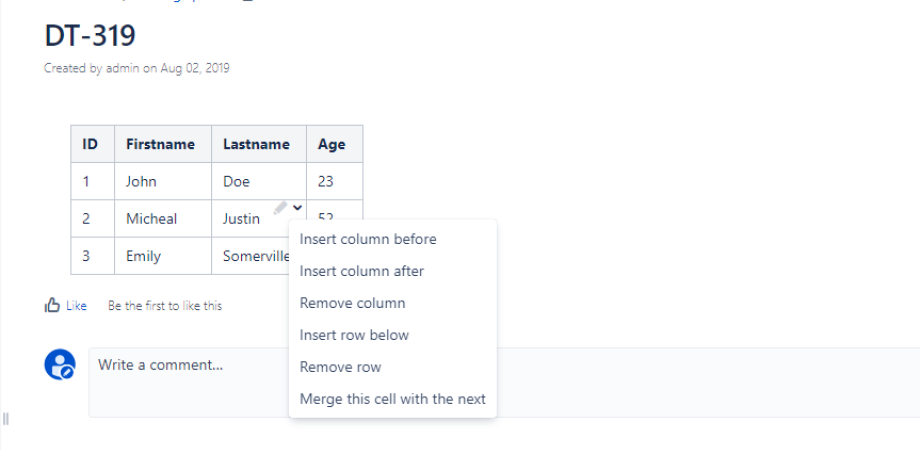Collapse the cell dropdown chevron in Justin cell
920x450 pixels.
pyautogui.click(x=297, y=207)
